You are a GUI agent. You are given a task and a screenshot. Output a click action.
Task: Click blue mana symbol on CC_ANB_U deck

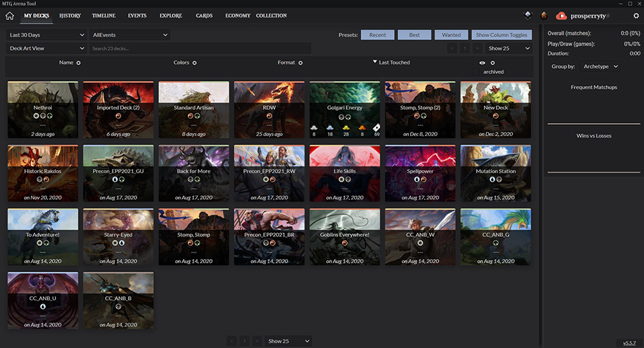(x=43, y=307)
